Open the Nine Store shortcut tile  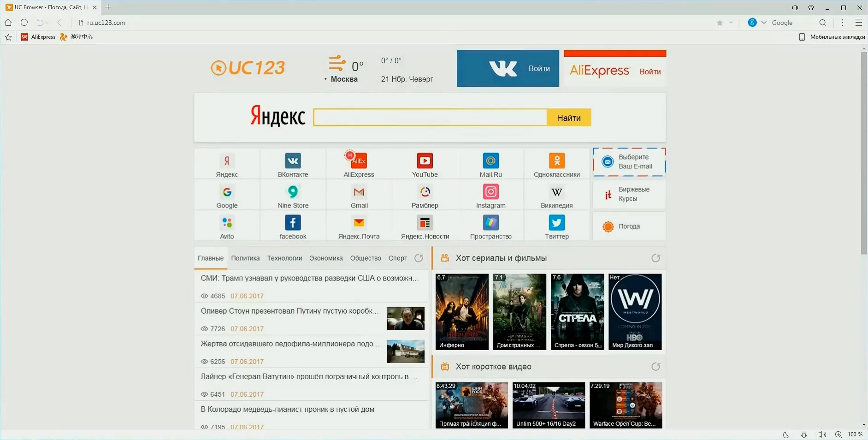(293, 195)
